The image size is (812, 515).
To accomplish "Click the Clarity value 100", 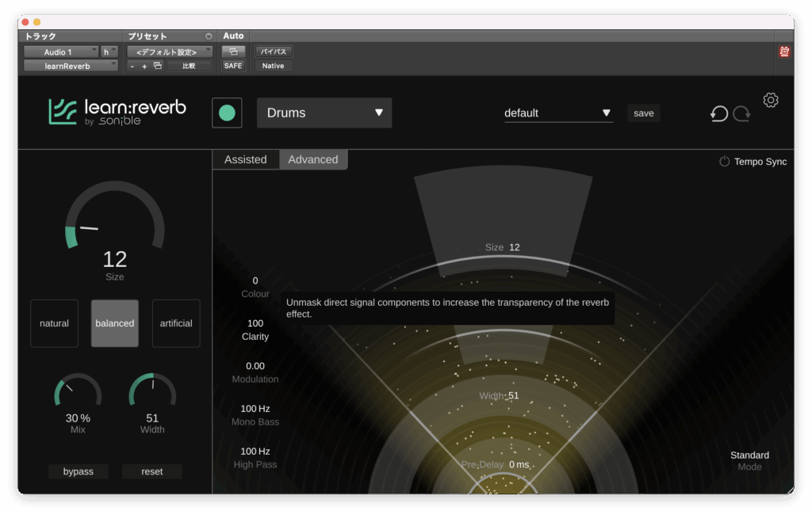I will [x=255, y=323].
